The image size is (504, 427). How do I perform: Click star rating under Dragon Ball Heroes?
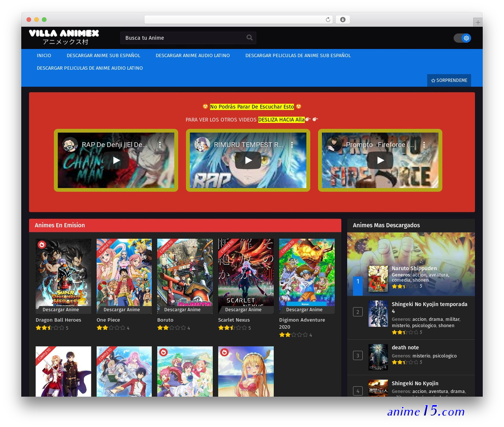pos(50,328)
